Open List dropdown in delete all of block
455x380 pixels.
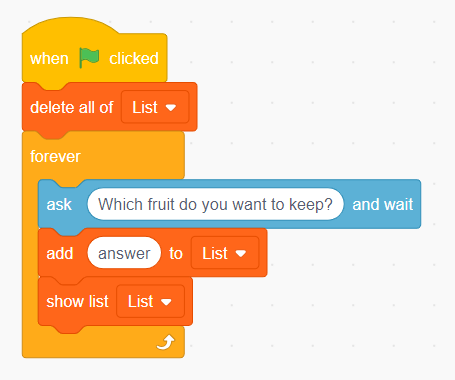(x=155, y=107)
